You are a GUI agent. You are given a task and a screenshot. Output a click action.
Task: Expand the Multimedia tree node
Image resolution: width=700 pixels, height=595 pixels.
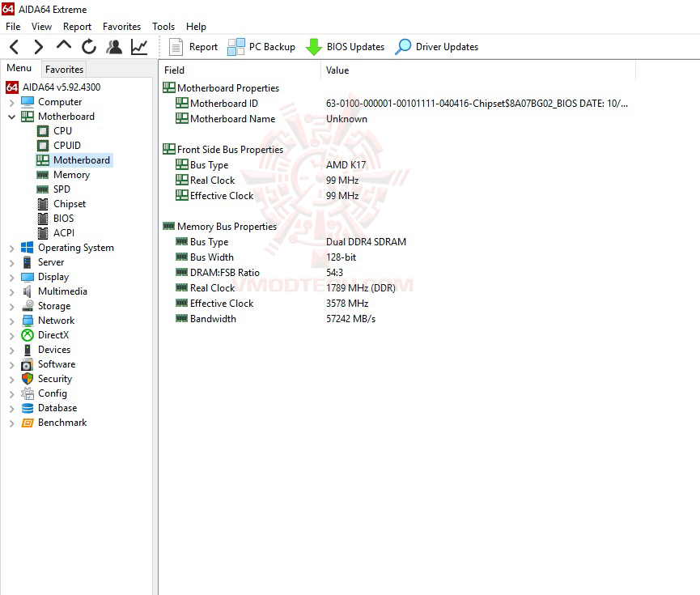[12, 291]
